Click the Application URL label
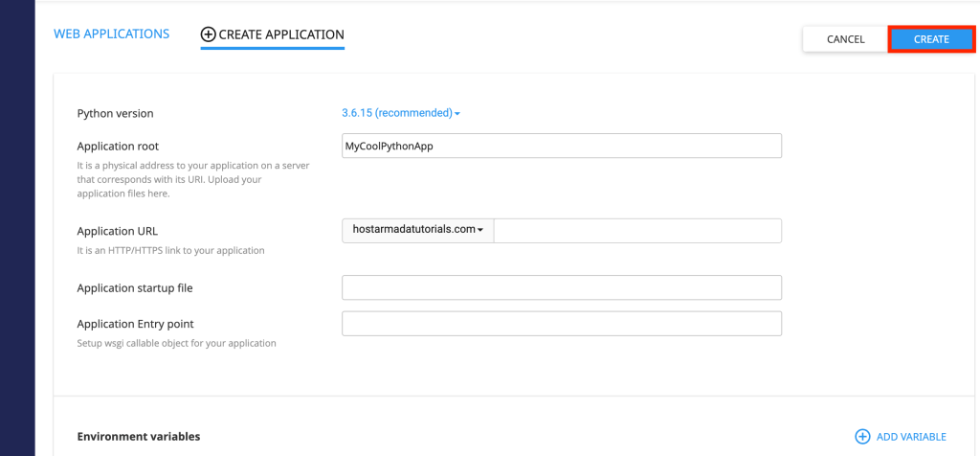Screen dimensions: 980x456 [117, 231]
